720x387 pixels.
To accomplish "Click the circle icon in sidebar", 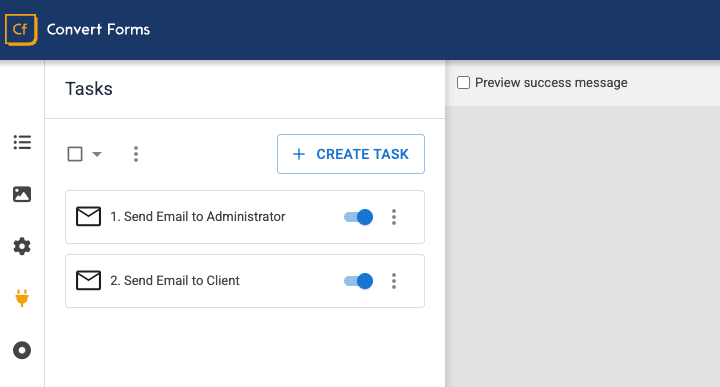I will tap(22, 350).
